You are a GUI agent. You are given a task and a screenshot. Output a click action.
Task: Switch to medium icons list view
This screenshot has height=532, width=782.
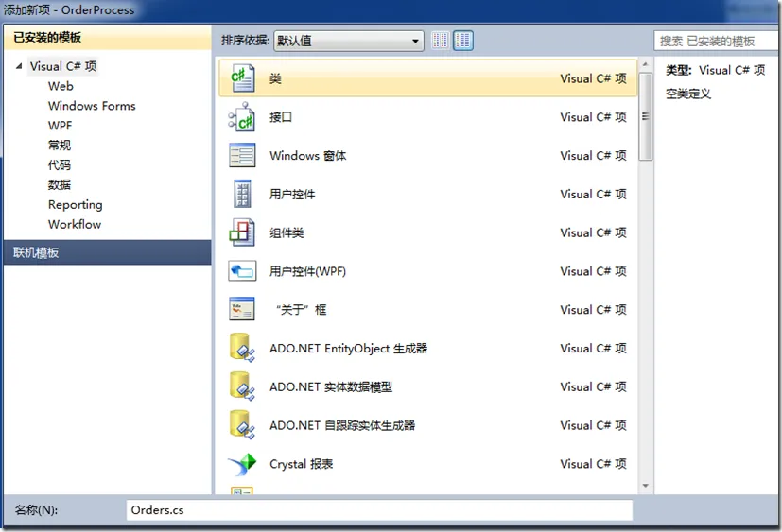462,41
